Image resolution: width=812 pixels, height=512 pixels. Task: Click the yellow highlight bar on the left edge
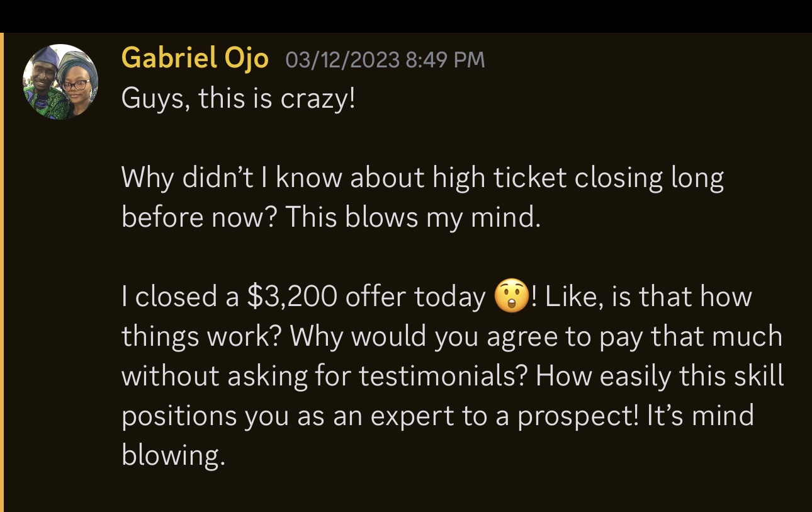coord(2,272)
